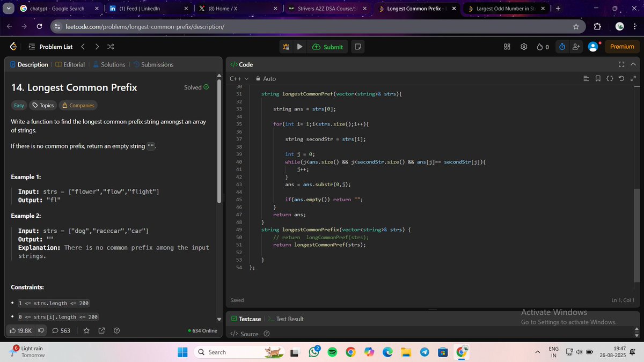Switch to the Solutions tab
Viewport: 644px width, 362px height.
click(109, 64)
